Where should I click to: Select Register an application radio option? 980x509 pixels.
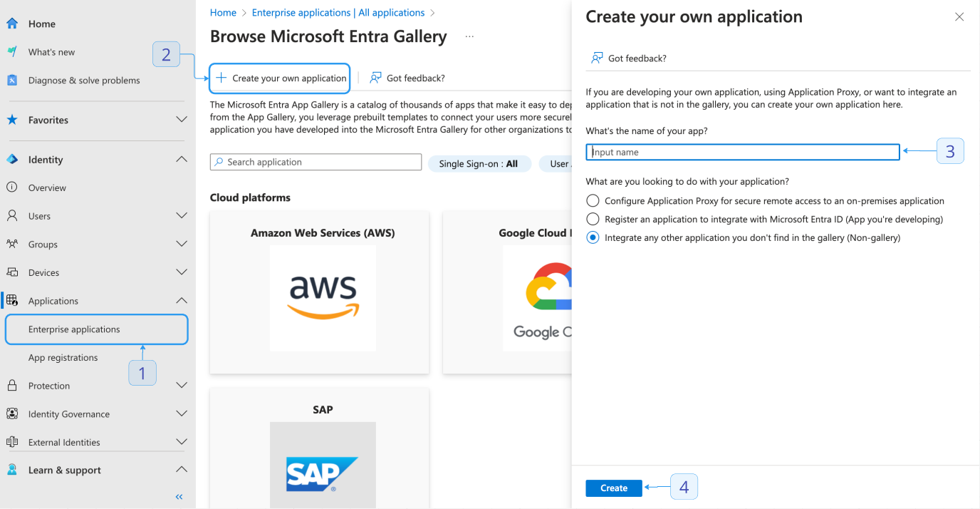[593, 220]
